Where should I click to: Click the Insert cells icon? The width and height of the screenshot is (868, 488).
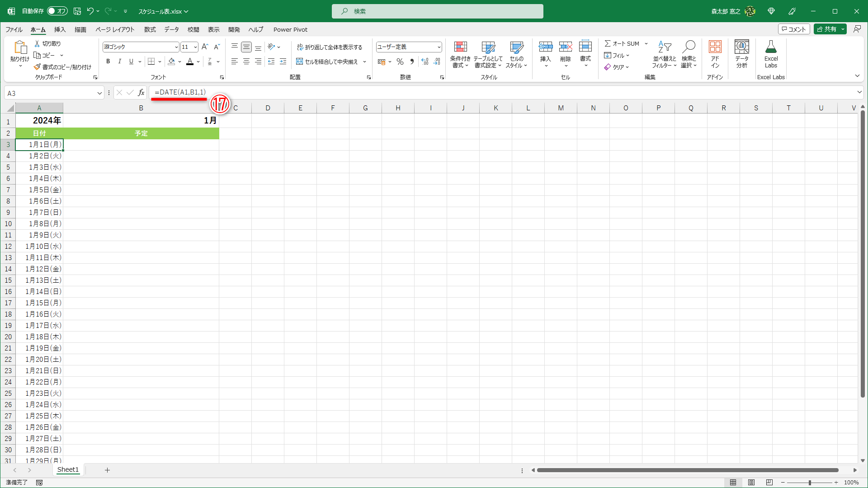pos(546,47)
